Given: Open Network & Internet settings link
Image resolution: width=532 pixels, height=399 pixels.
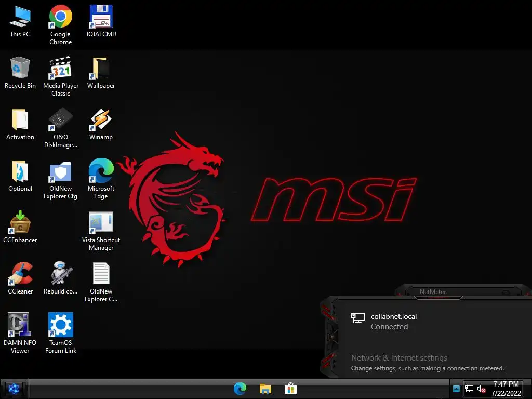Looking at the screenshot, I should (x=399, y=358).
